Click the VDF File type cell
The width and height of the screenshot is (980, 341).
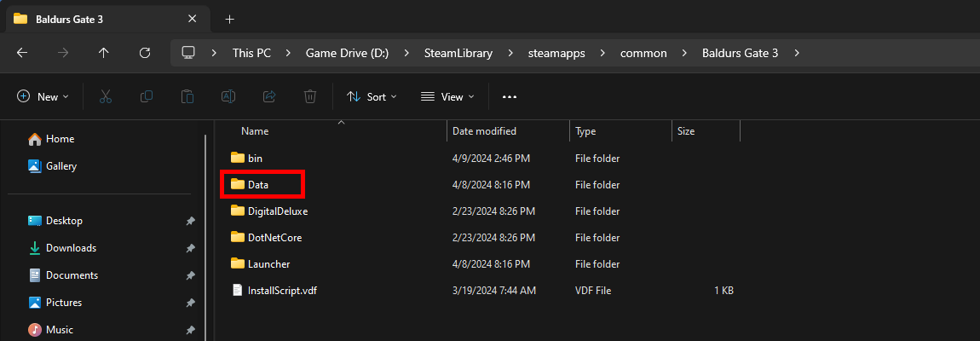pos(593,291)
